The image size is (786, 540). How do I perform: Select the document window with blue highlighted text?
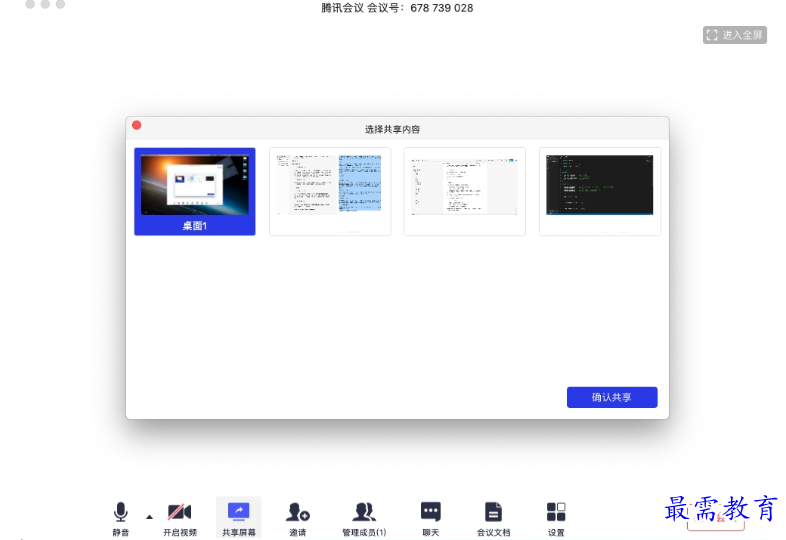330,191
